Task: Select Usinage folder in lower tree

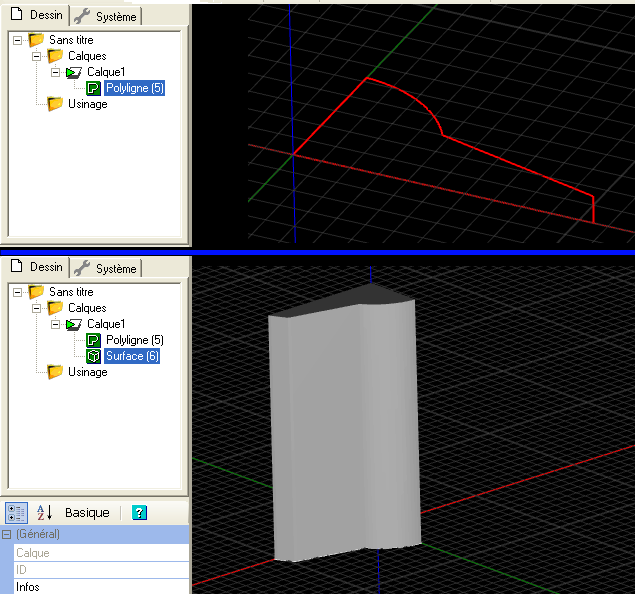Action: coord(87,372)
